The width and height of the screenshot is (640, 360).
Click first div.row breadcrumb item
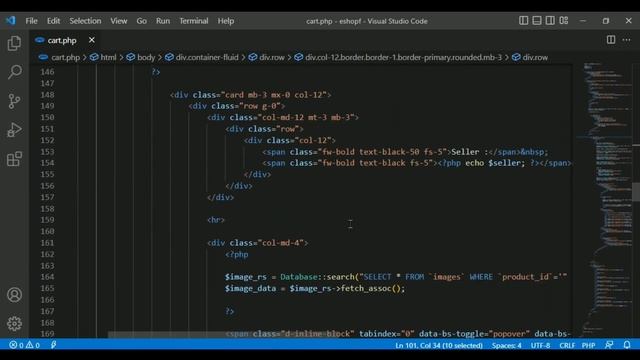tap(267, 58)
